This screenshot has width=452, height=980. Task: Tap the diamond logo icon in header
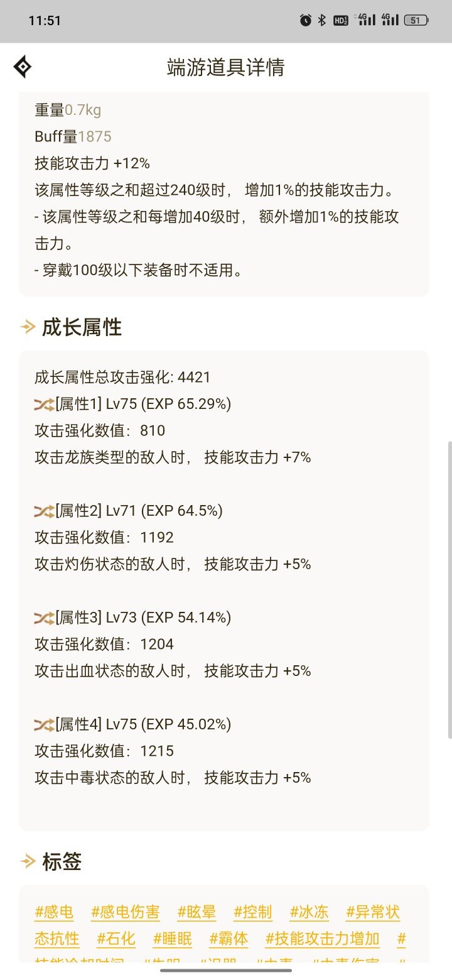23,67
